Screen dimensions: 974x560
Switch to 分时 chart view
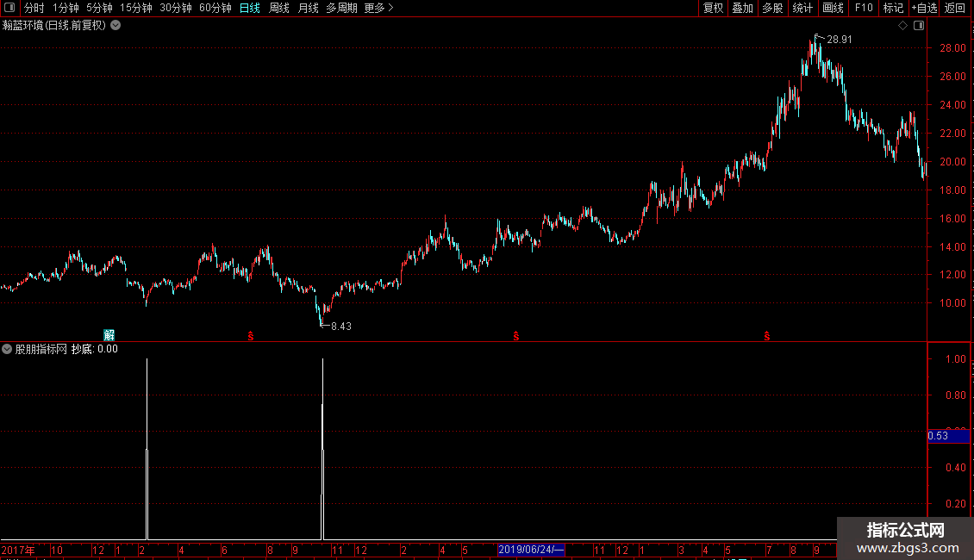[34, 8]
